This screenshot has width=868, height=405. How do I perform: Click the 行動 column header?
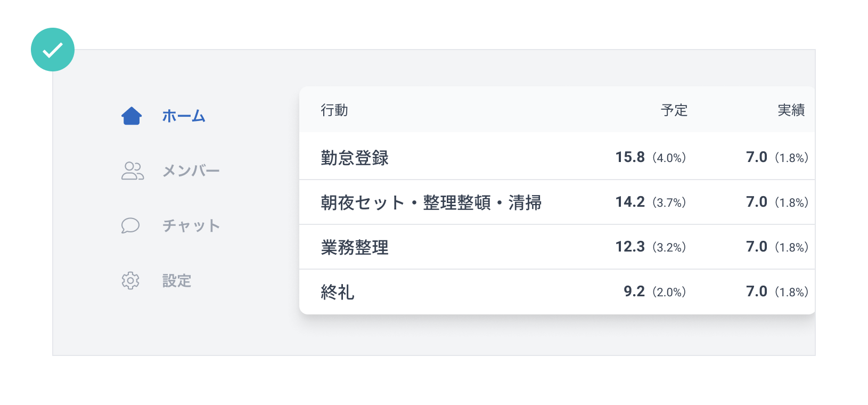[333, 110]
